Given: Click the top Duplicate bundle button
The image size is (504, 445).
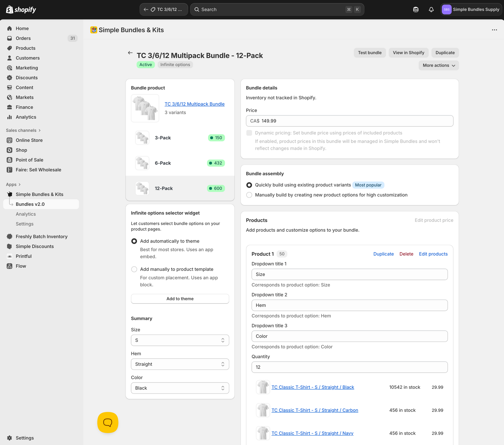Looking at the screenshot, I should pos(445,53).
